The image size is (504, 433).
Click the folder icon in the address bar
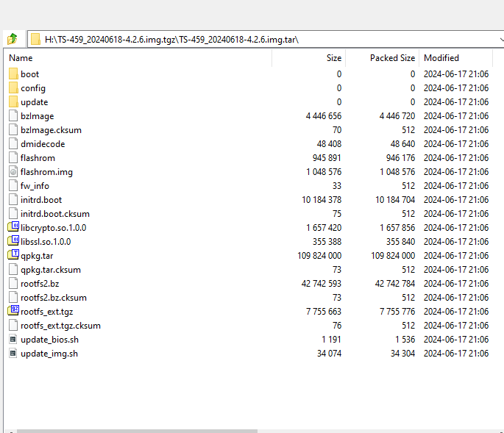pos(35,40)
